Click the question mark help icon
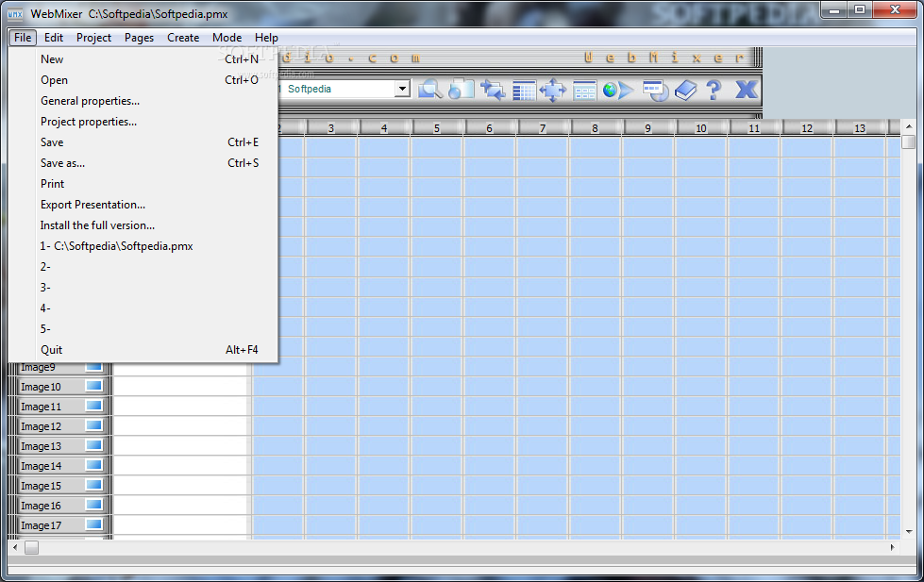Viewport: 924px width, 582px height. [x=714, y=90]
